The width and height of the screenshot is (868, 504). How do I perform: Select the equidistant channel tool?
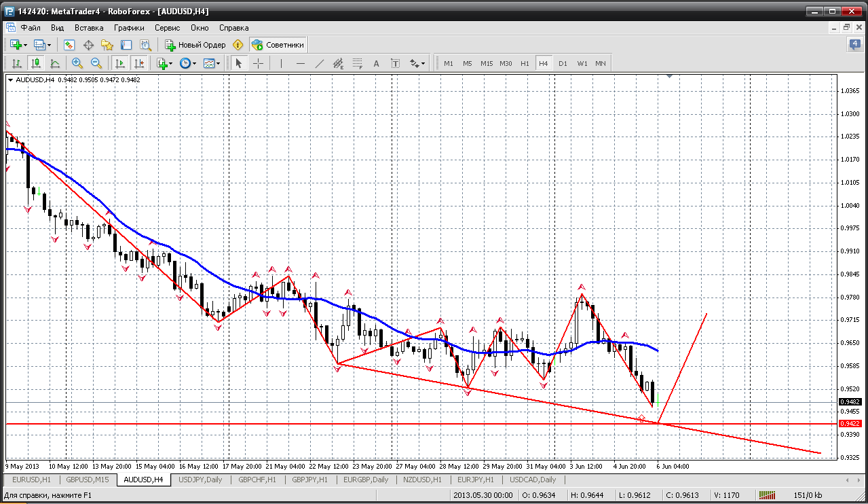(339, 63)
